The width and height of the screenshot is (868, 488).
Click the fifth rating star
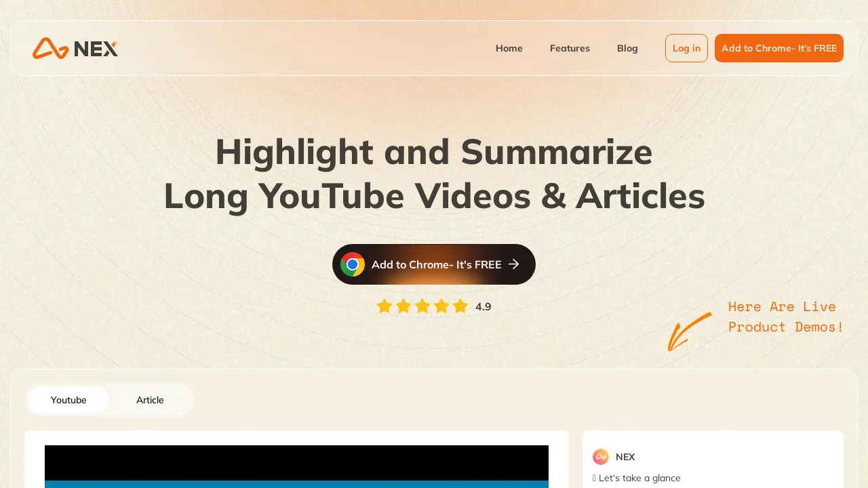460,306
